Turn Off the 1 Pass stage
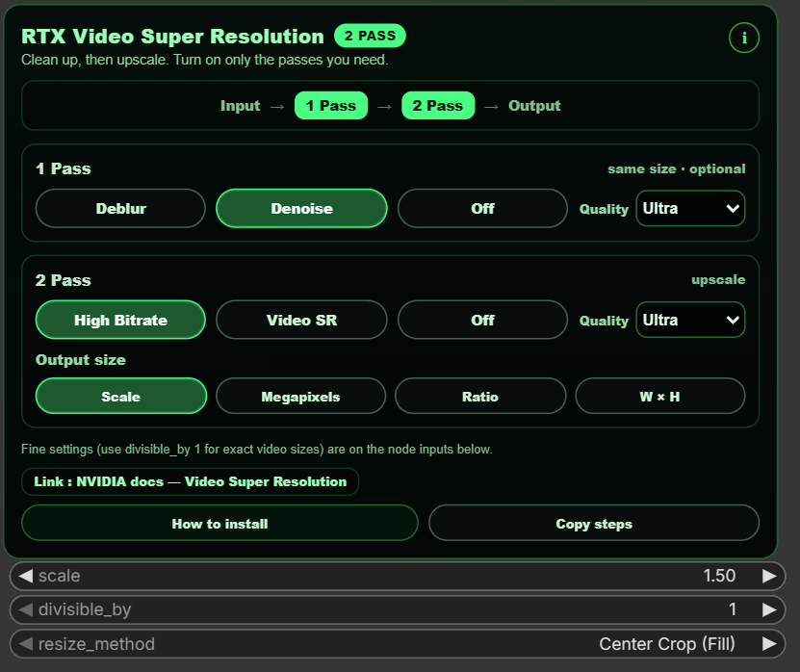Image resolution: width=800 pixels, height=672 pixels. (482, 208)
